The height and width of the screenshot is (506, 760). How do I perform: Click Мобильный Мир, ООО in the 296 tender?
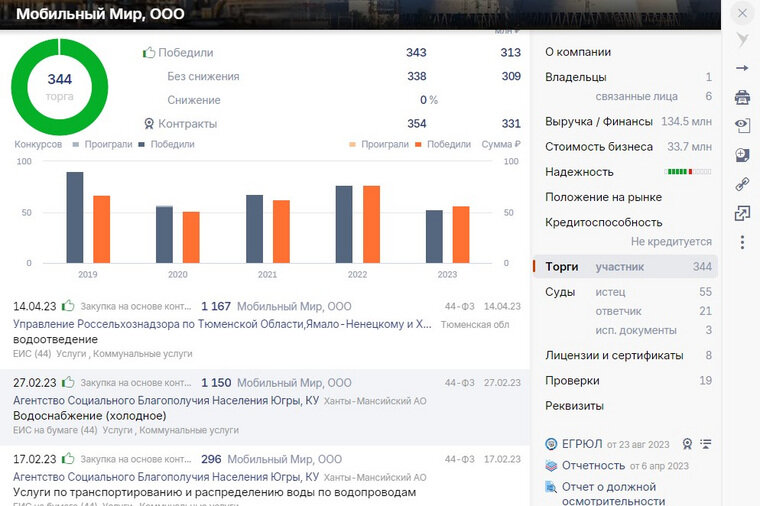(x=285, y=459)
